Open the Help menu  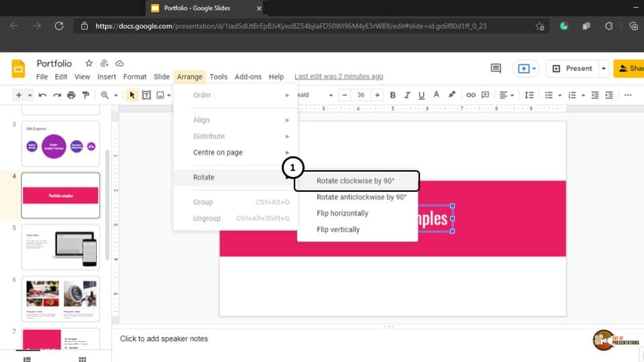pyautogui.click(x=276, y=76)
